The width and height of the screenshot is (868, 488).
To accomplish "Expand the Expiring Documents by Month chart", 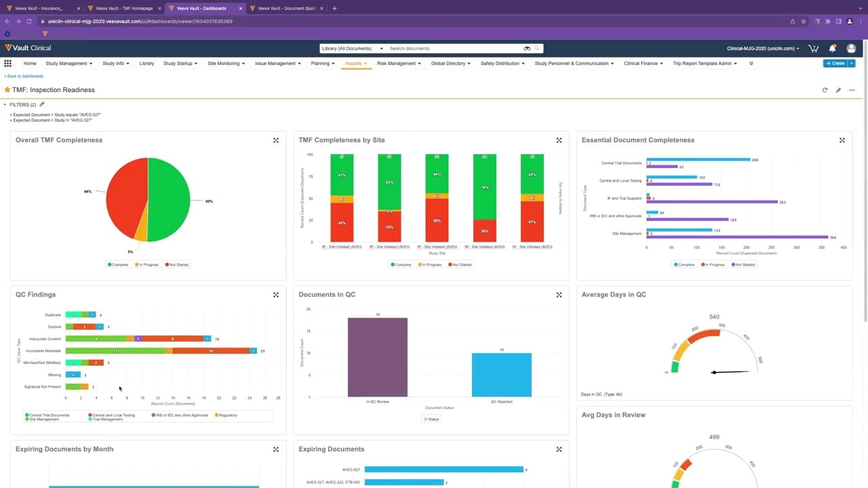I will (x=276, y=449).
